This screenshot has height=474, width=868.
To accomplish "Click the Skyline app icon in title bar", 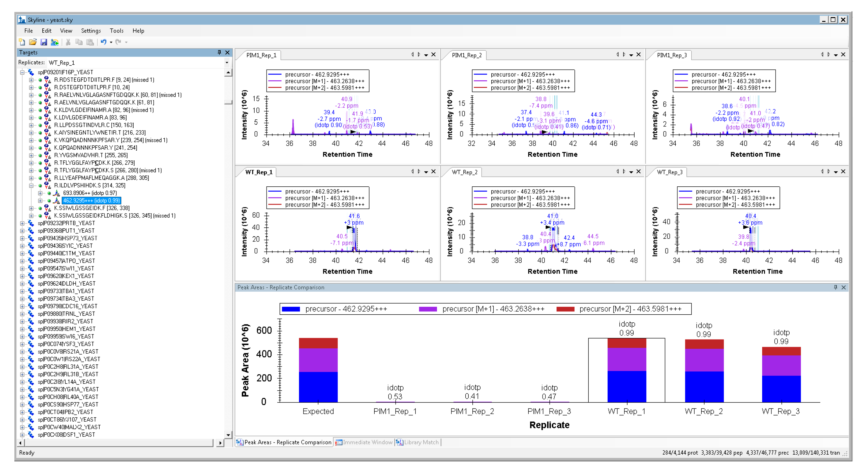I will click(22, 20).
